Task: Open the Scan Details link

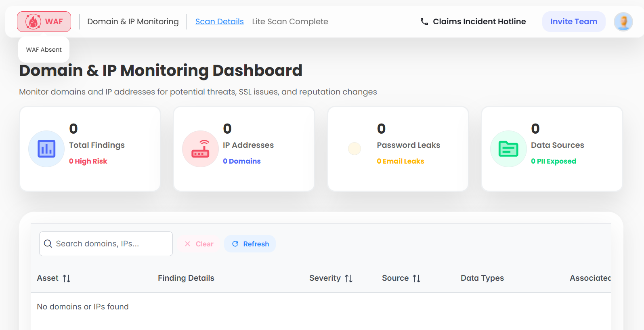Action: click(x=219, y=21)
